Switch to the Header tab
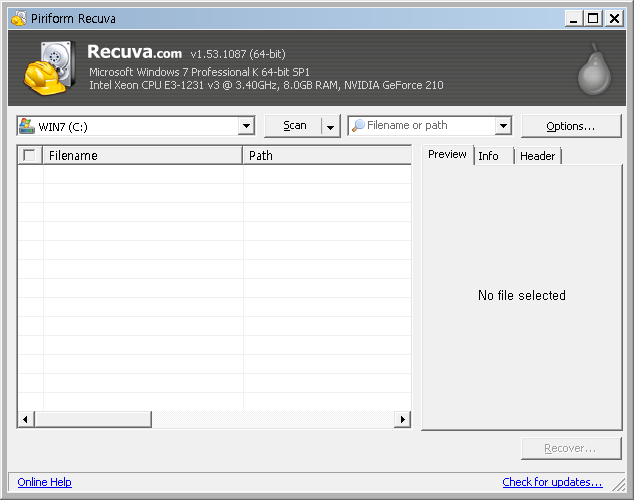 click(537, 156)
